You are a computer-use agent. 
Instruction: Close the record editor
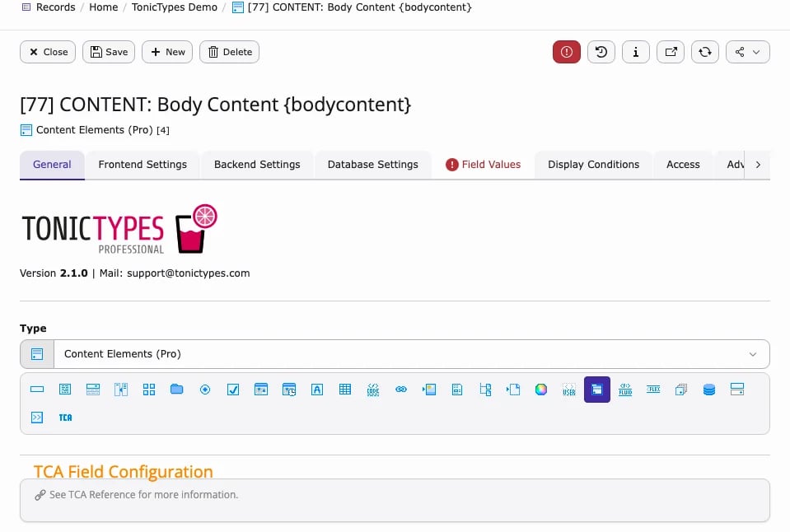click(x=48, y=52)
